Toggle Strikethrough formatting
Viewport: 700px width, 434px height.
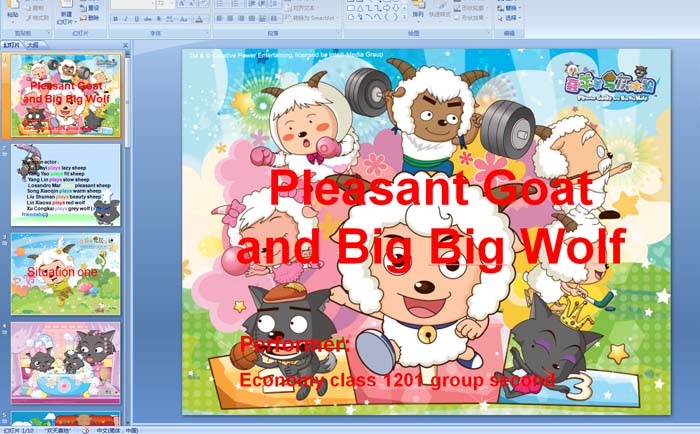tap(147, 19)
